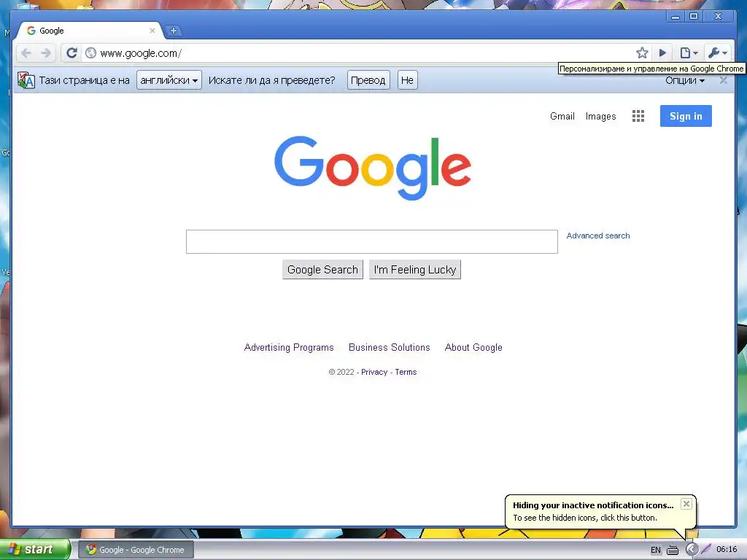Open the Images link
The width and height of the screenshot is (747, 560).
[x=600, y=116]
